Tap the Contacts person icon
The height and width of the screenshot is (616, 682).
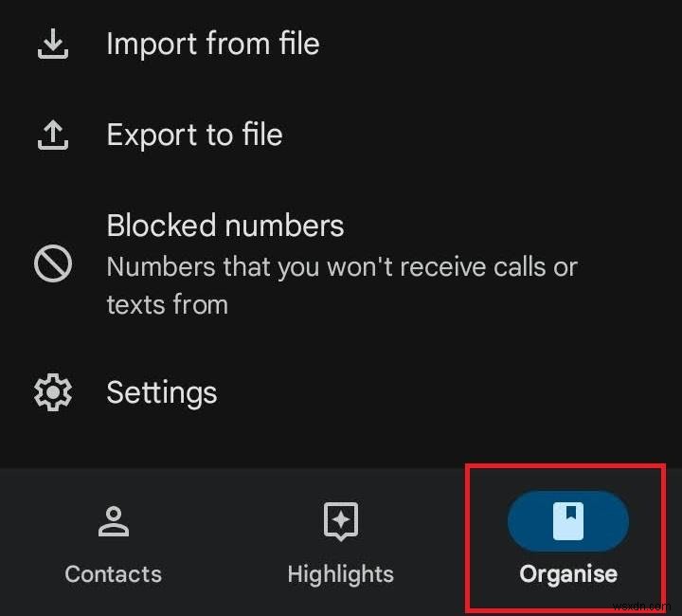[114, 521]
